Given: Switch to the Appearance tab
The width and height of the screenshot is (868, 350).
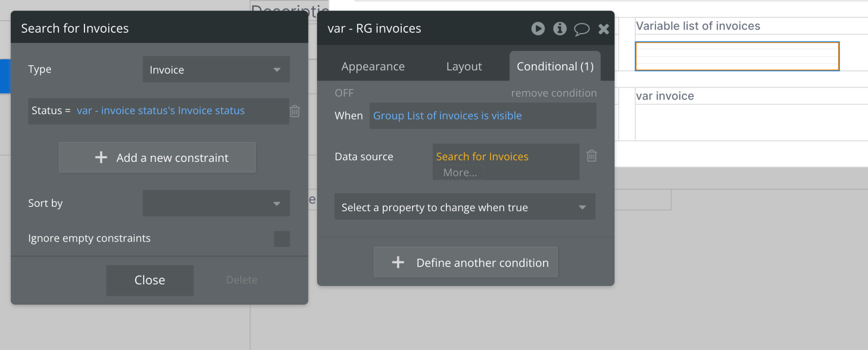Looking at the screenshot, I should (x=373, y=67).
